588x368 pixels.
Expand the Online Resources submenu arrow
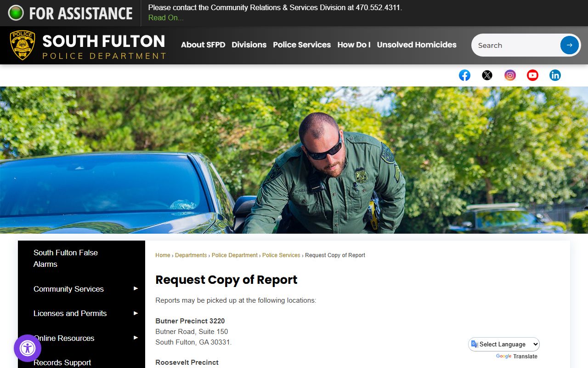pos(136,338)
